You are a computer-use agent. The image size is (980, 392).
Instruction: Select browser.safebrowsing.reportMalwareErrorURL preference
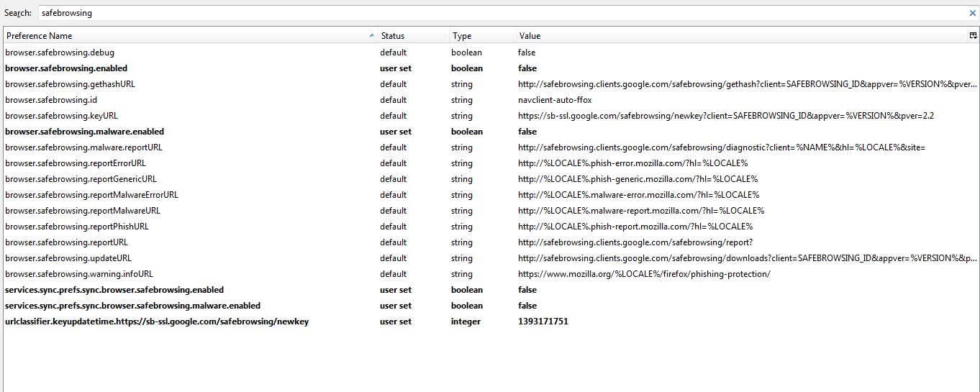point(91,195)
